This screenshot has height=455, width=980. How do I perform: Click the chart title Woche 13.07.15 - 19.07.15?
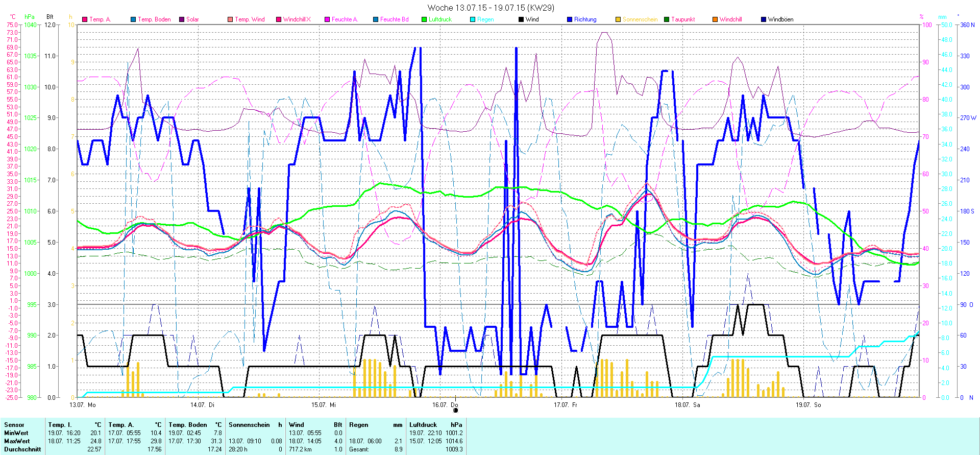pos(490,8)
